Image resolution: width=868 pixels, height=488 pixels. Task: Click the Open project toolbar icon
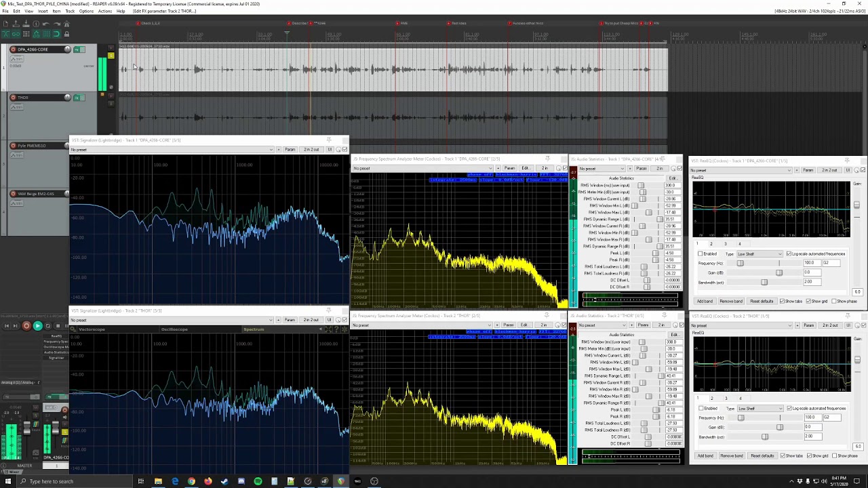(16, 24)
